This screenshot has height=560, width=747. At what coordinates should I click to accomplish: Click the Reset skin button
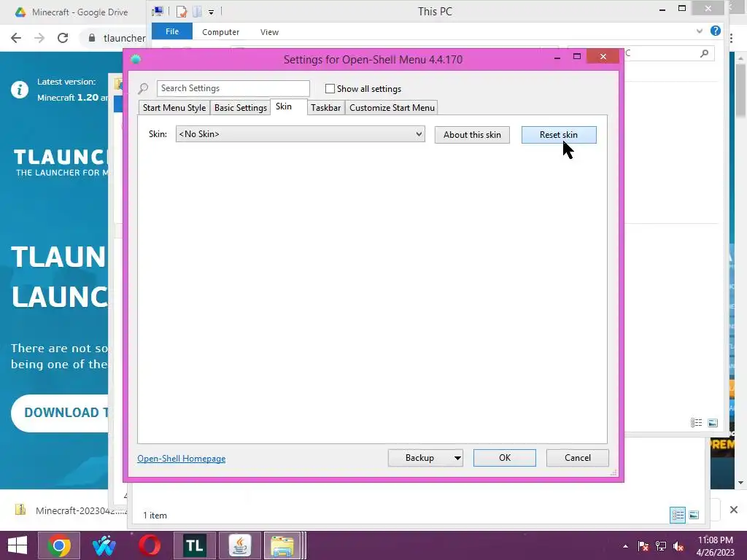[559, 135]
